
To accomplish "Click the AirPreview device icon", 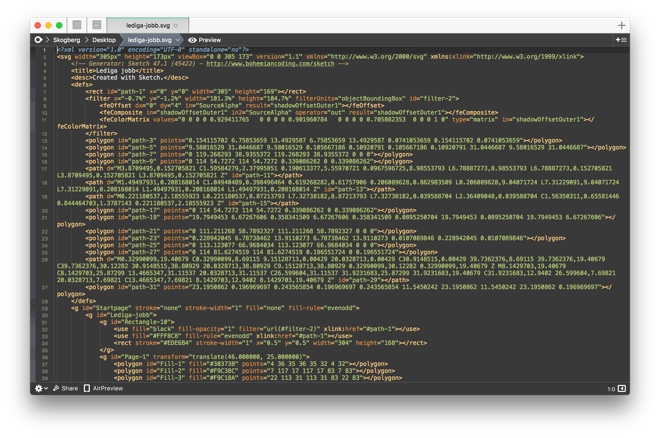I will click(x=87, y=389).
